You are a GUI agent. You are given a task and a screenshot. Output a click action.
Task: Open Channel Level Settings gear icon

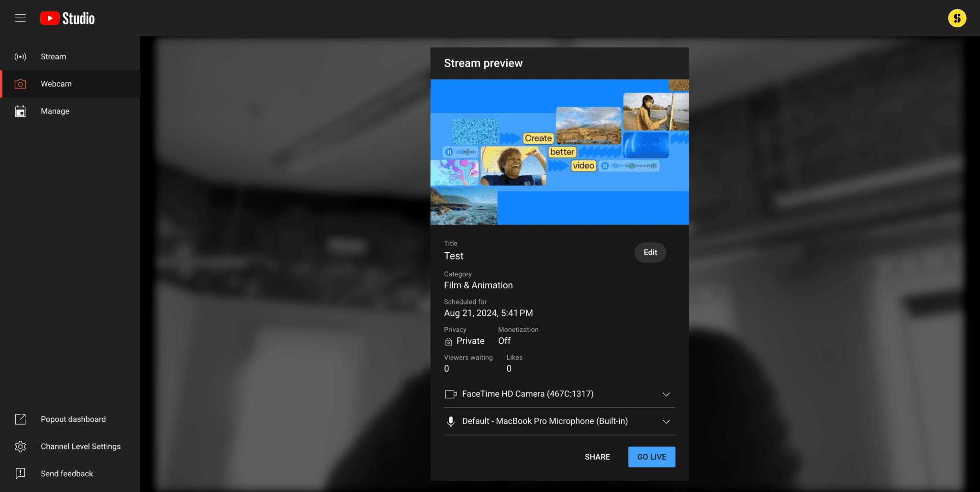pyautogui.click(x=21, y=446)
